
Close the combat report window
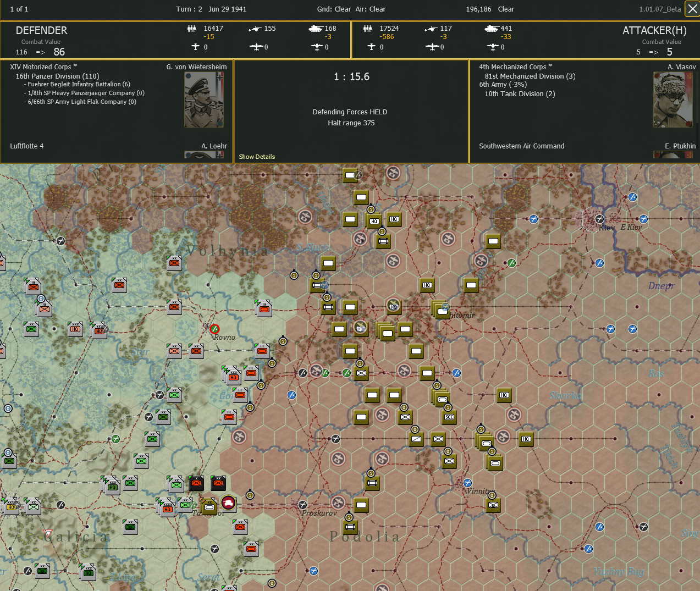pyautogui.click(x=692, y=9)
